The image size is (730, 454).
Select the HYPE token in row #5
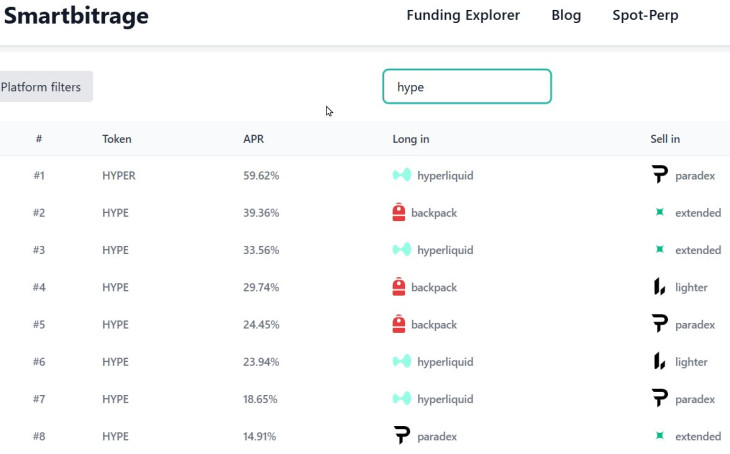[115, 325]
